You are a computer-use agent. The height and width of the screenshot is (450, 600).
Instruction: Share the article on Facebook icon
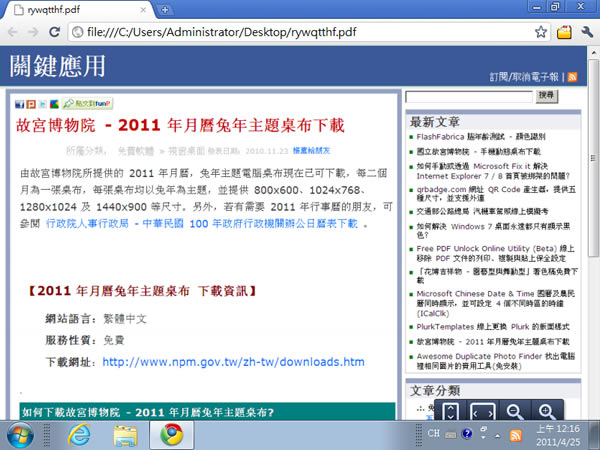pos(20,104)
